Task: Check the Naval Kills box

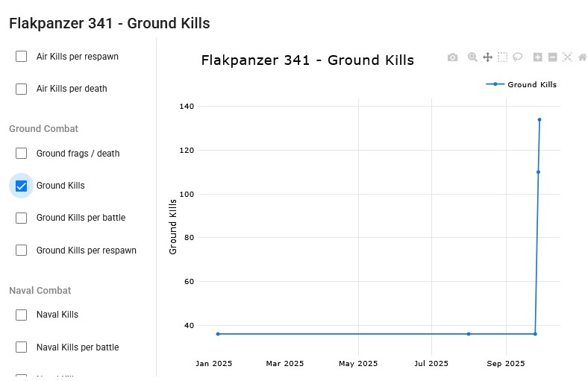Action: coord(22,315)
